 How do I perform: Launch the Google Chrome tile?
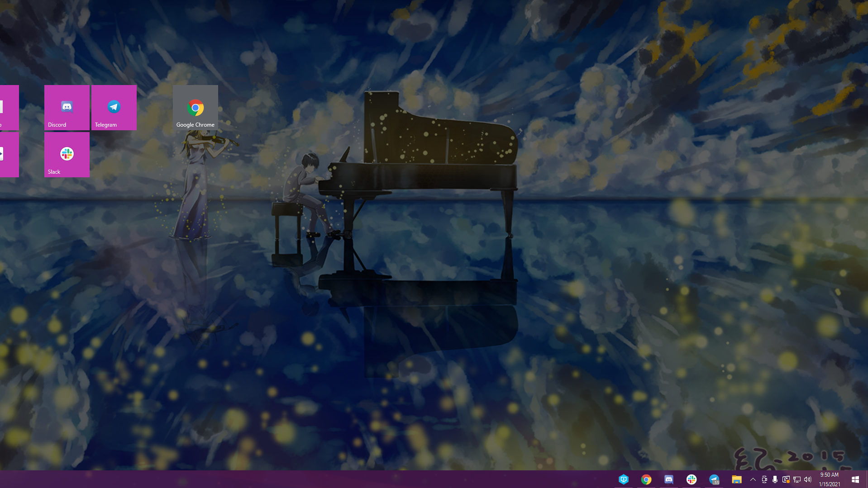pos(195,108)
